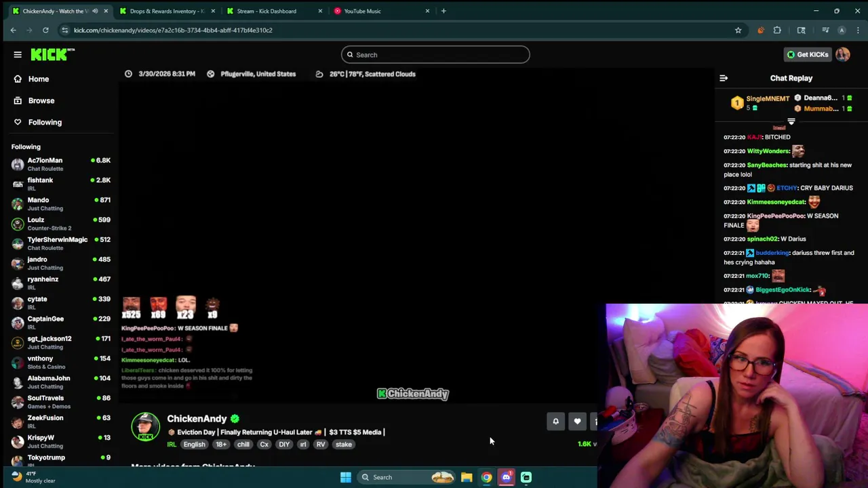Select the DIY tag
Viewport: 868px width, 488px height.
coord(284,445)
